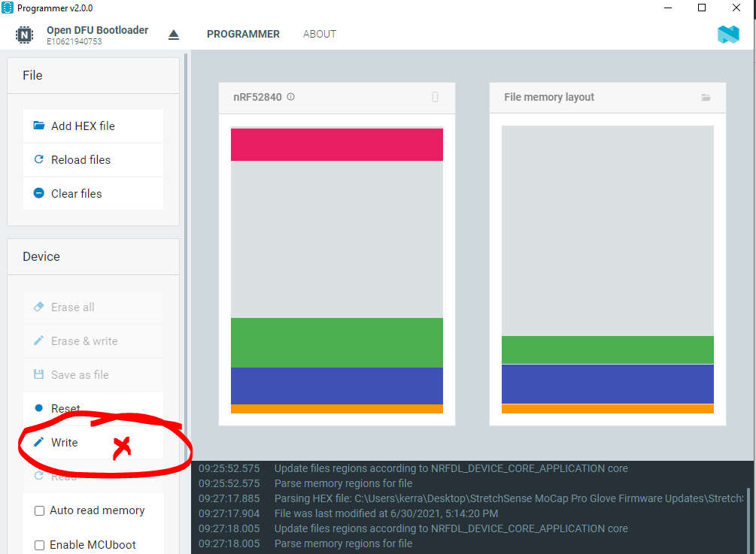Click device serial 'E10621940753'
The image size is (756, 554).
[74, 41]
